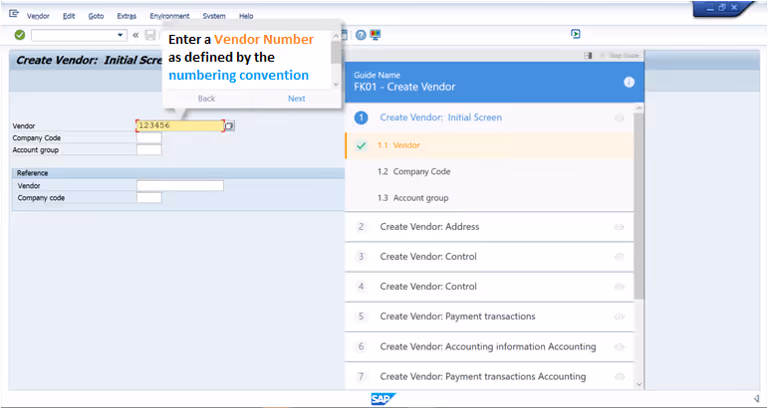Click Next in the tooltip bubble
This screenshot has width=768, height=408.
(x=296, y=98)
